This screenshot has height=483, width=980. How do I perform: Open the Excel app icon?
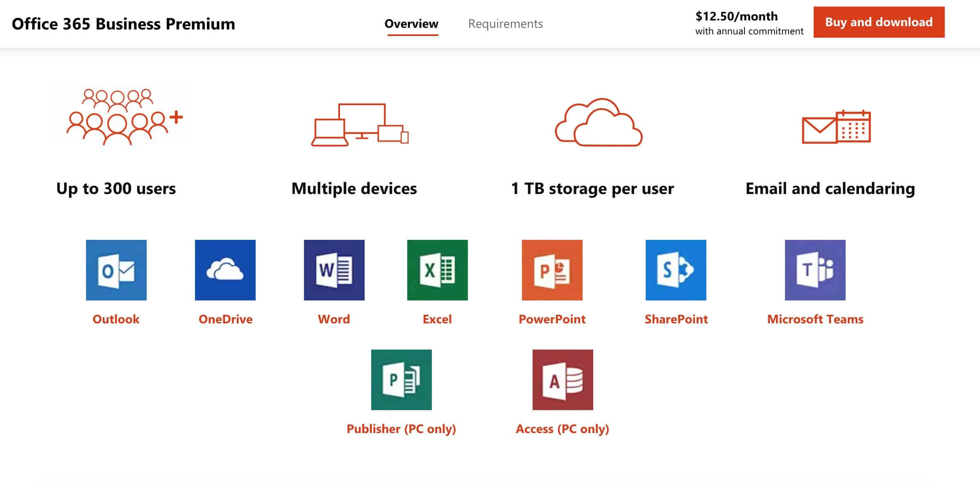click(438, 270)
